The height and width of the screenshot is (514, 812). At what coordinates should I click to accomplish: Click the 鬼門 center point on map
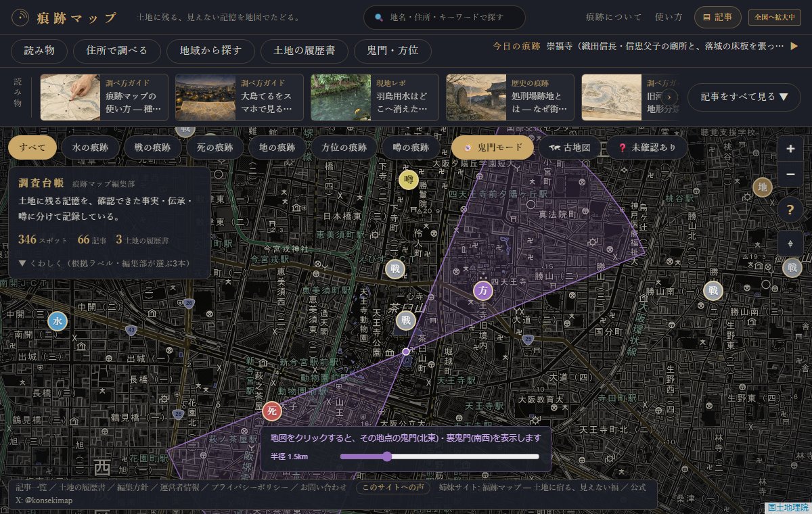(x=406, y=352)
